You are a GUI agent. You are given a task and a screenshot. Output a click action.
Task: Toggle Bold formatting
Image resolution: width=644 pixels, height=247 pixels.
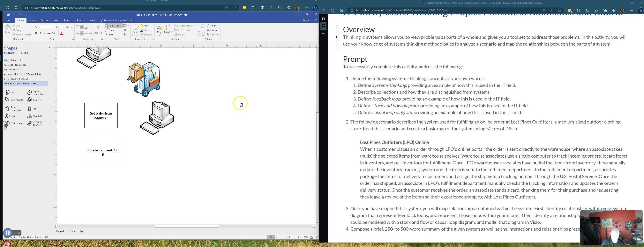click(x=36, y=33)
